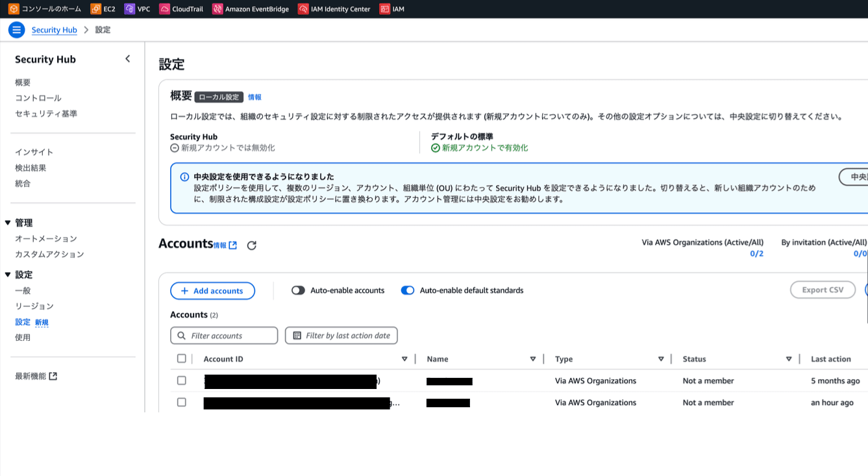Toggle the hamburger navigation menu button
Image resolution: width=868 pixels, height=476 pixels.
pos(16,30)
